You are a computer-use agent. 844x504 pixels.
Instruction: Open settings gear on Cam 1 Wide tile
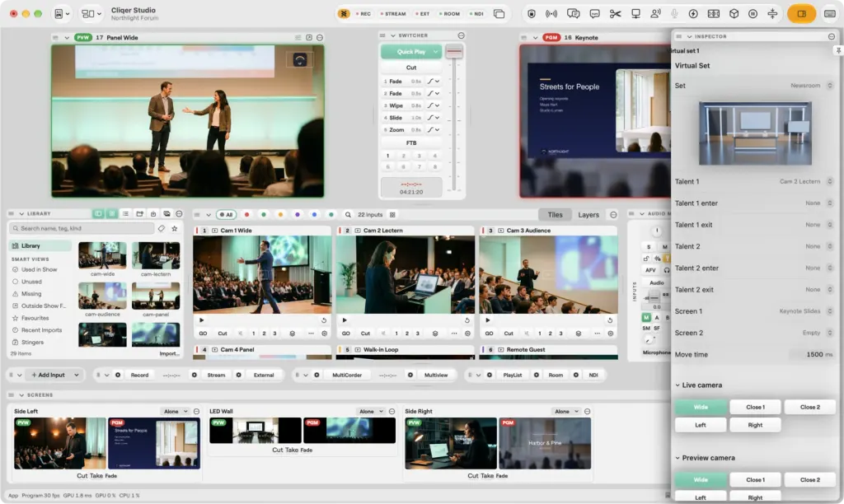325,334
